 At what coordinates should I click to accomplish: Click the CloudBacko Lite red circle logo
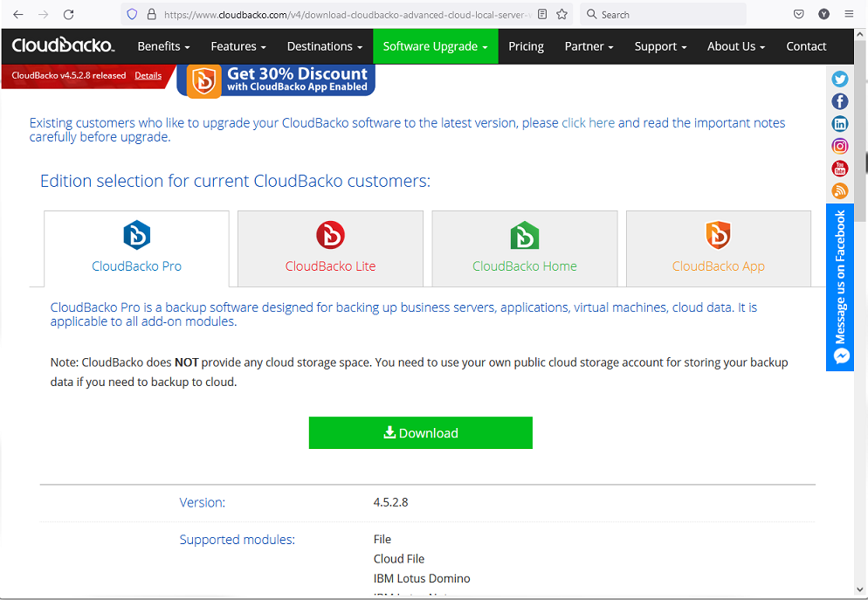coord(330,235)
